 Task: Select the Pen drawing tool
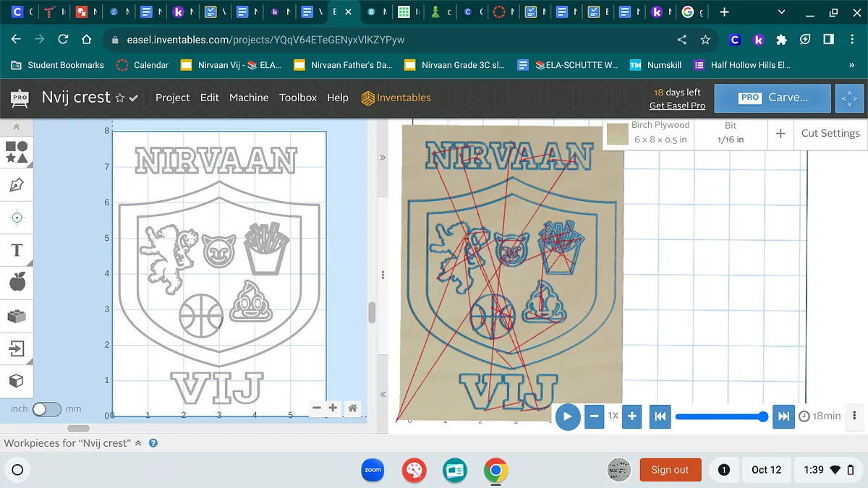coord(17,184)
